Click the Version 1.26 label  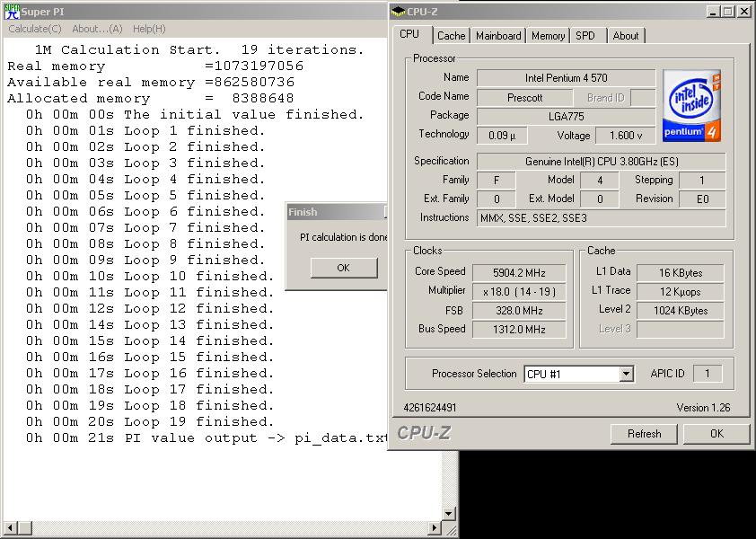703,408
